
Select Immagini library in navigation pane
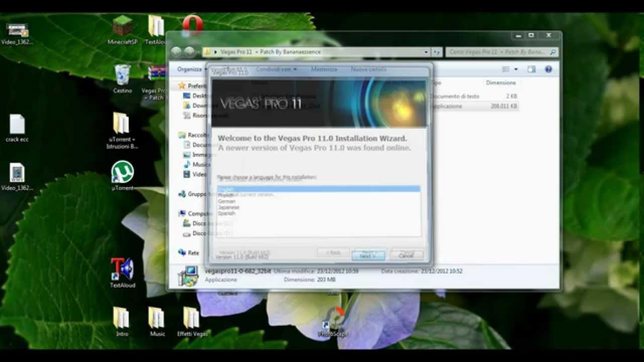pyautogui.click(x=198, y=155)
